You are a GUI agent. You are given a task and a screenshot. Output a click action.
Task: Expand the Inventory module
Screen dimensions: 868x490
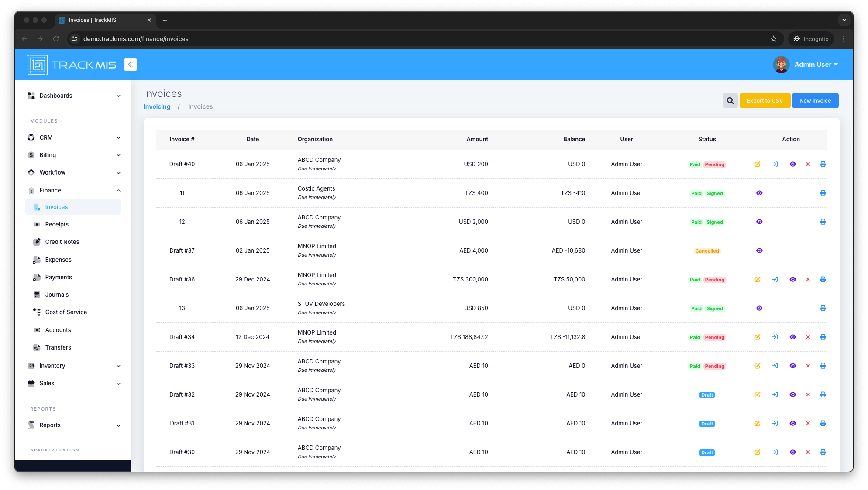pos(73,366)
